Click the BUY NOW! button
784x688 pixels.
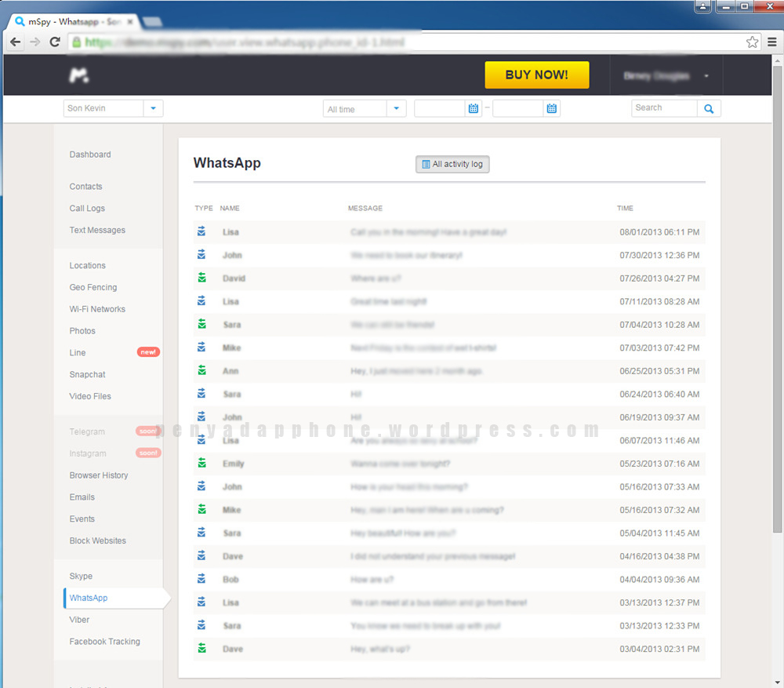pos(536,75)
